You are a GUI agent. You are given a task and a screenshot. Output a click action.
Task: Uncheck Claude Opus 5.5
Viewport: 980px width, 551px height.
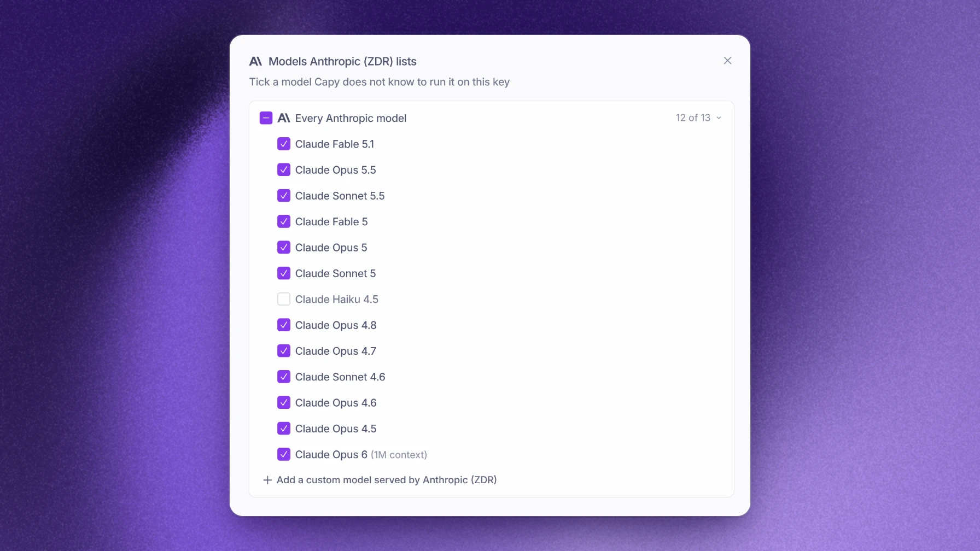pos(284,169)
